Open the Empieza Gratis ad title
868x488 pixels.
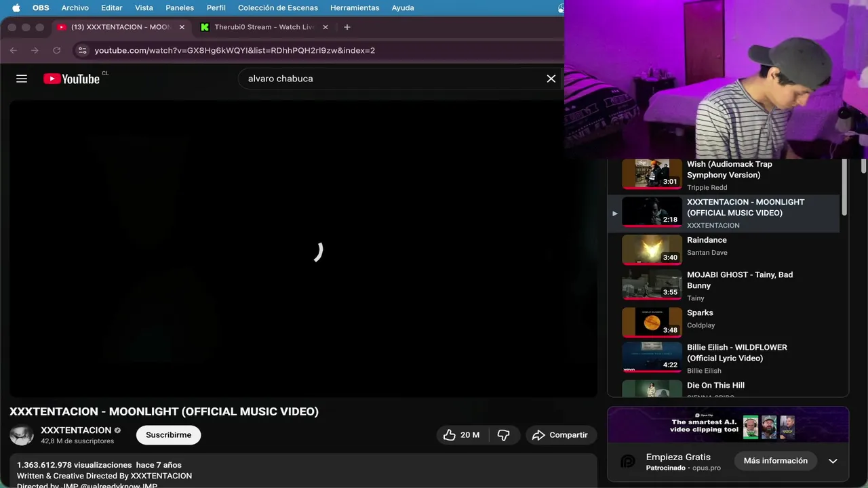678,457
